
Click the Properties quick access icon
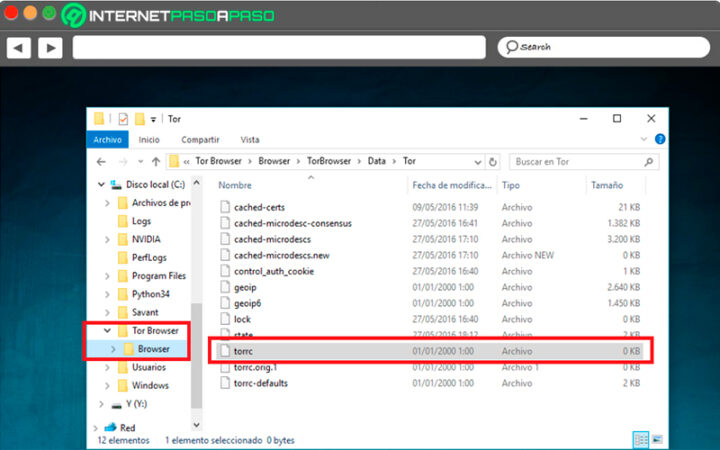[x=123, y=119]
